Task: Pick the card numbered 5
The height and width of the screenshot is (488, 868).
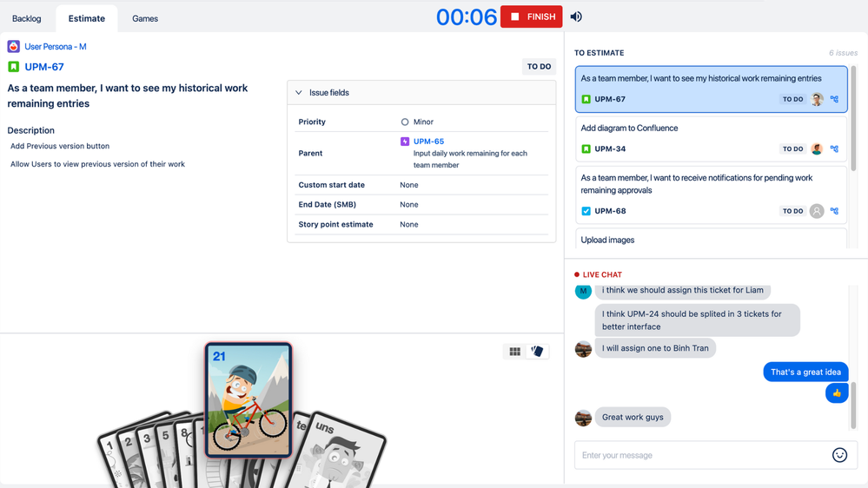Action: pos(165,445)
